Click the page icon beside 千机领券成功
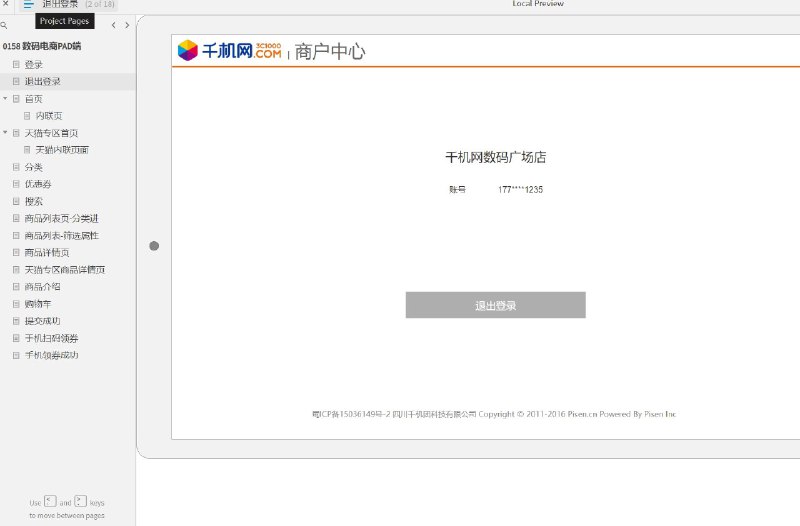 coord(16,355)
